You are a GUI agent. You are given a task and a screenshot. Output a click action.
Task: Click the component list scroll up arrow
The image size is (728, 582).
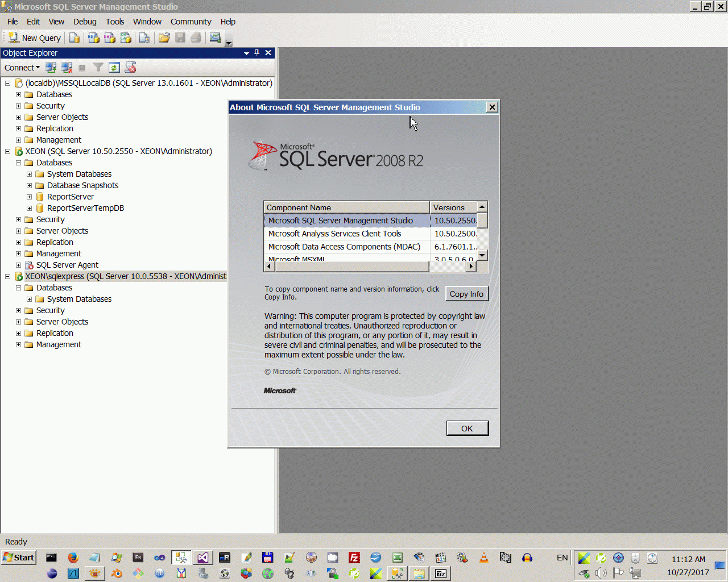482,207
